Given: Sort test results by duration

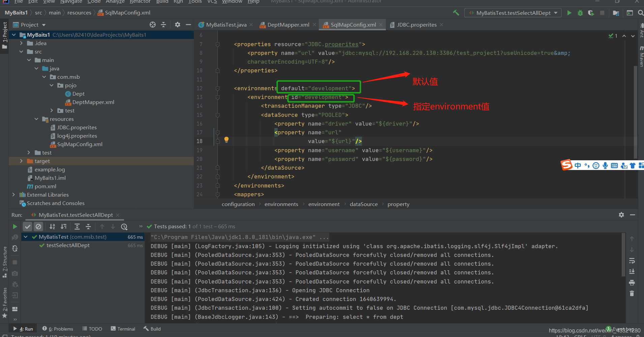Looking at the screenshot, I should click(x=63, y=227).
